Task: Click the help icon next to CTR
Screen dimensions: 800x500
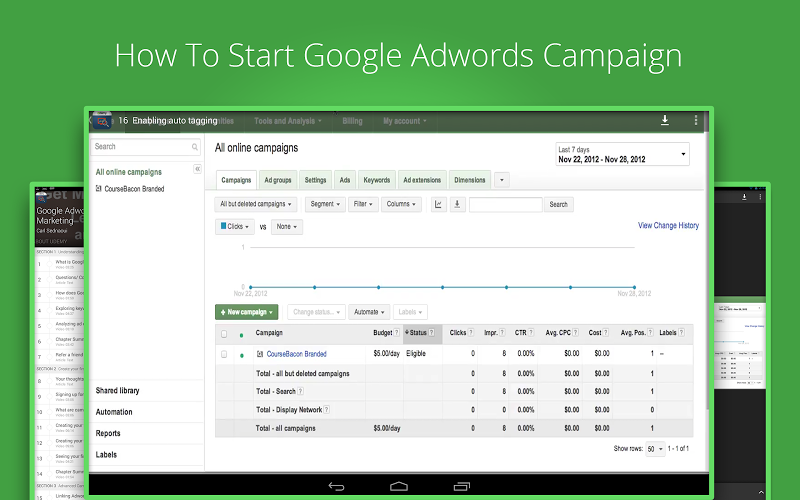Action: (x=531, y=333)
